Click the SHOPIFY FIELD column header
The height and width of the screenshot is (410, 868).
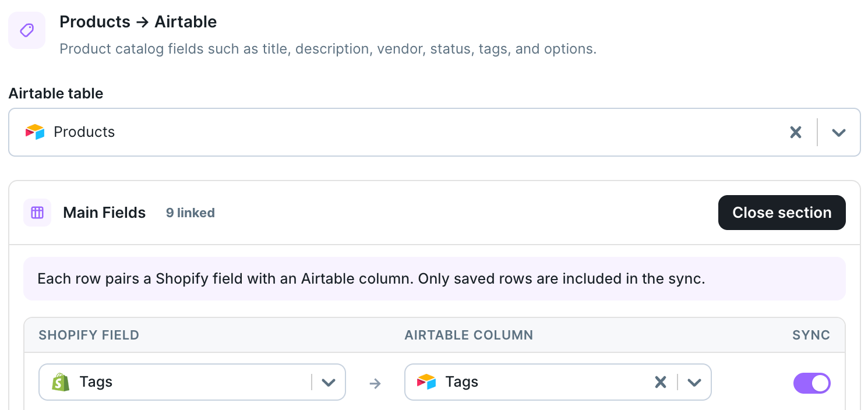pos(89,335)
